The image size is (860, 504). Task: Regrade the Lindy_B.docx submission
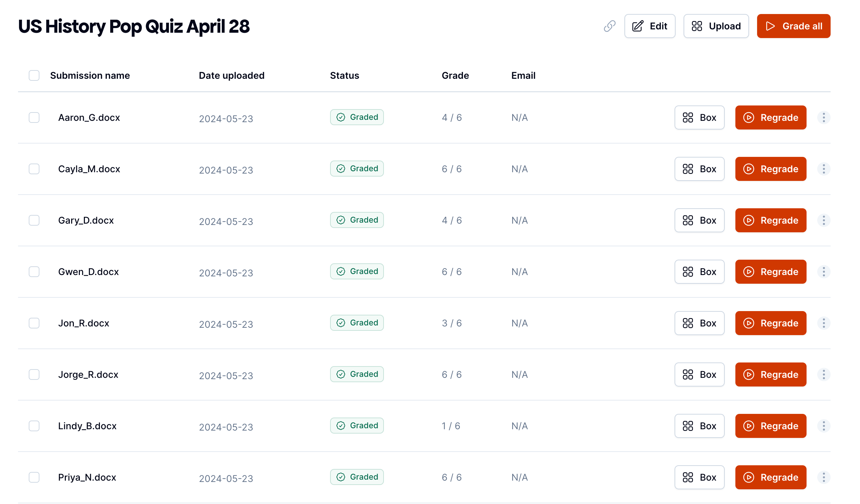pyautogui.click(x=770, y=426)
